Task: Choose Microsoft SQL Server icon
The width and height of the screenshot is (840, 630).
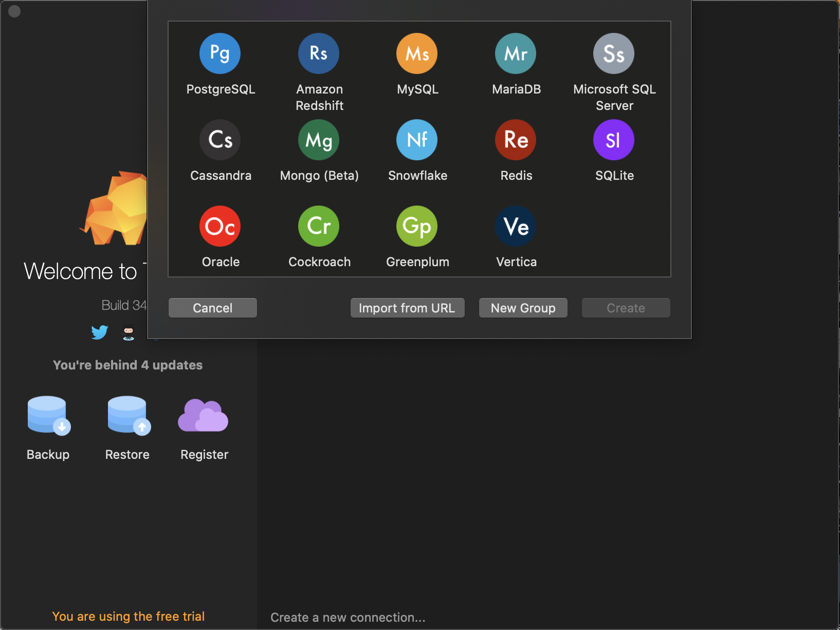Action: 614,53
